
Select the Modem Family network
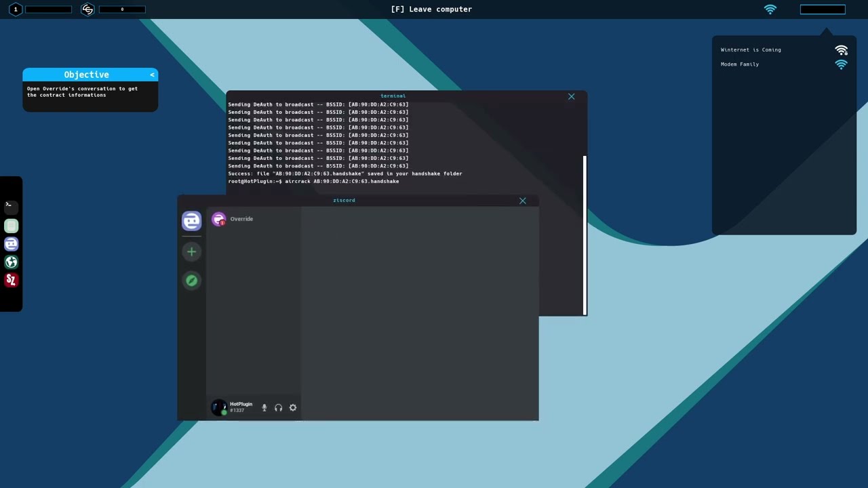pos(740,64)
